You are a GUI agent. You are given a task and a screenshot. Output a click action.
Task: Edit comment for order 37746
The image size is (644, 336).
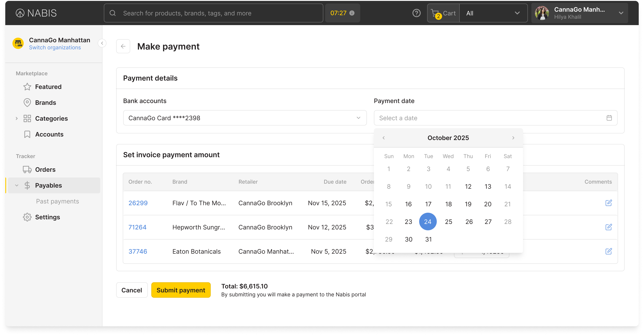(x=609, y=251)
